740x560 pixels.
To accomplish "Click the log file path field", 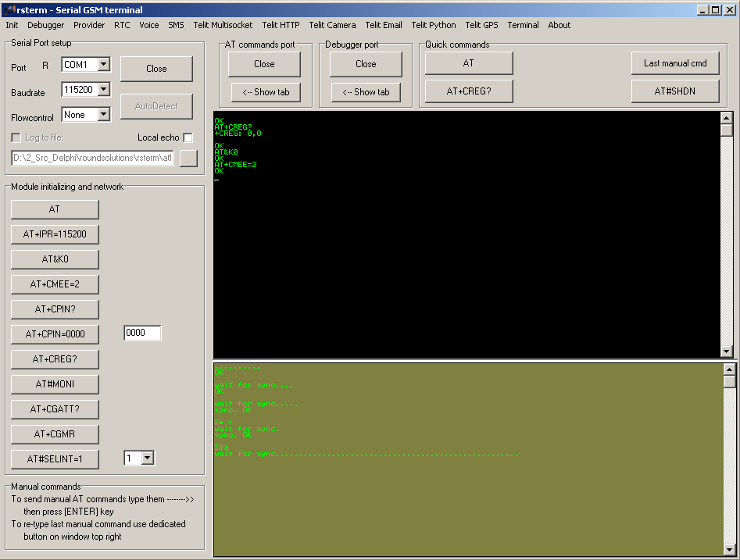I will pyautogui.click(x=92, y=158).
